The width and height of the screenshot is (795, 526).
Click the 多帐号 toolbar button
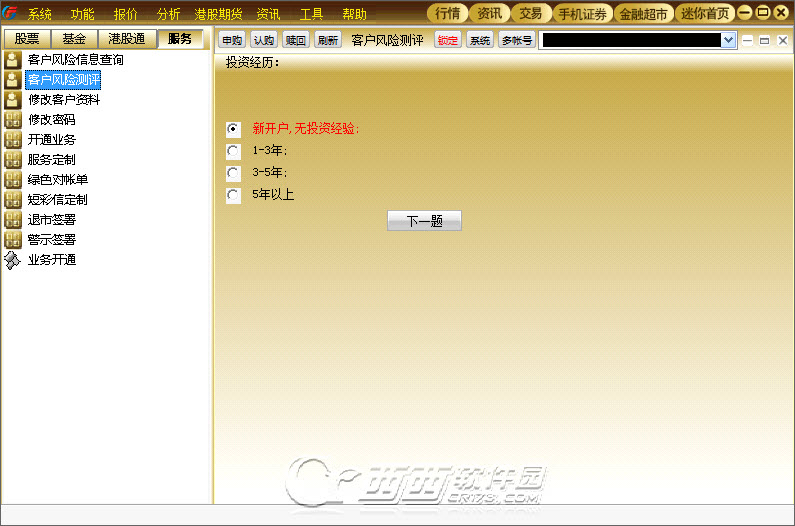517,40
